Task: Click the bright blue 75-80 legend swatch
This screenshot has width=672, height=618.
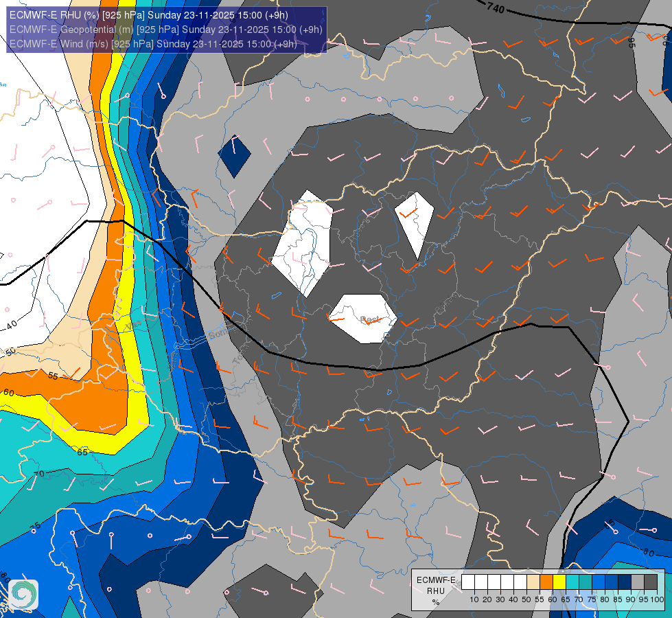Action: click(599, 582)
